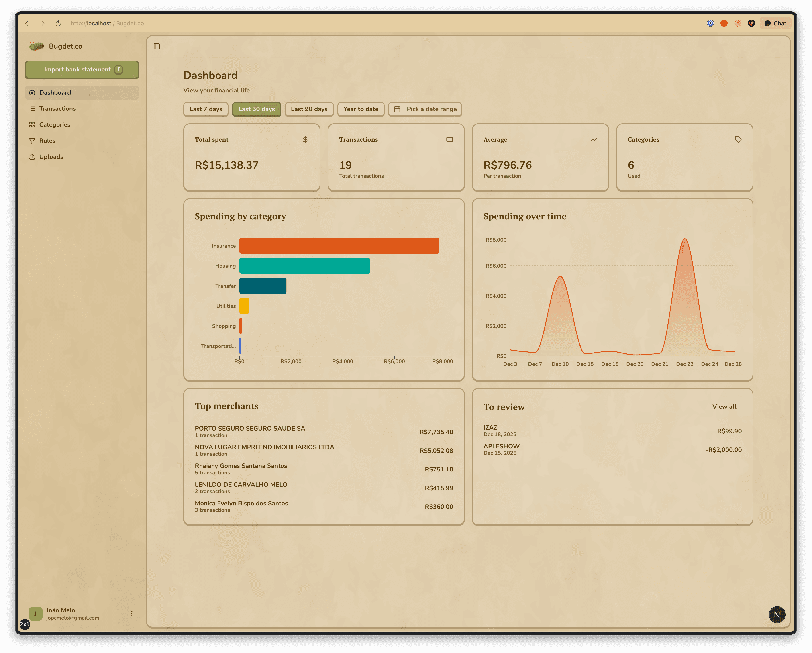Click the Import bank statement button
812x653 pixels.
[x=82, y=69]
